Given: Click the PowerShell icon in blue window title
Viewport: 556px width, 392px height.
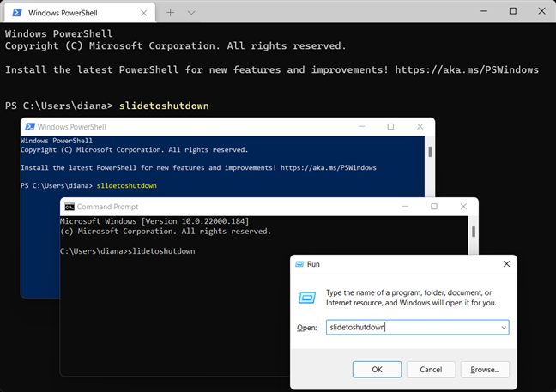Looking at the screenshot, I should pos(30,127).
